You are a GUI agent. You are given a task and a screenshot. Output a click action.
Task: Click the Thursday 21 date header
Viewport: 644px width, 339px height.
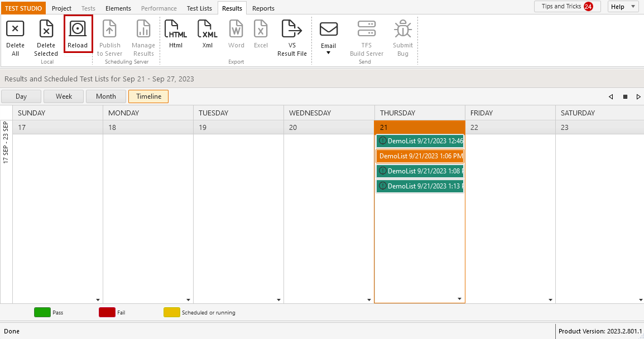[x=420, y=128]
